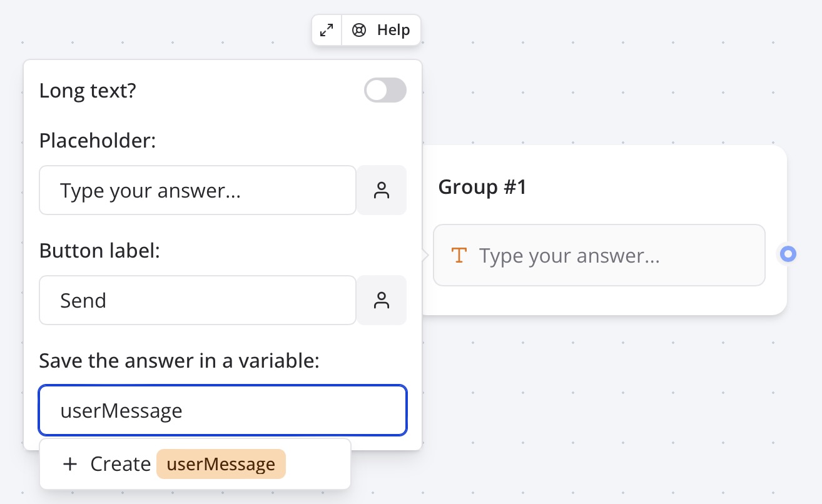Screen dimensions: 822x504
Task: Click the Placeholder: label
Action: coord(97,141)
